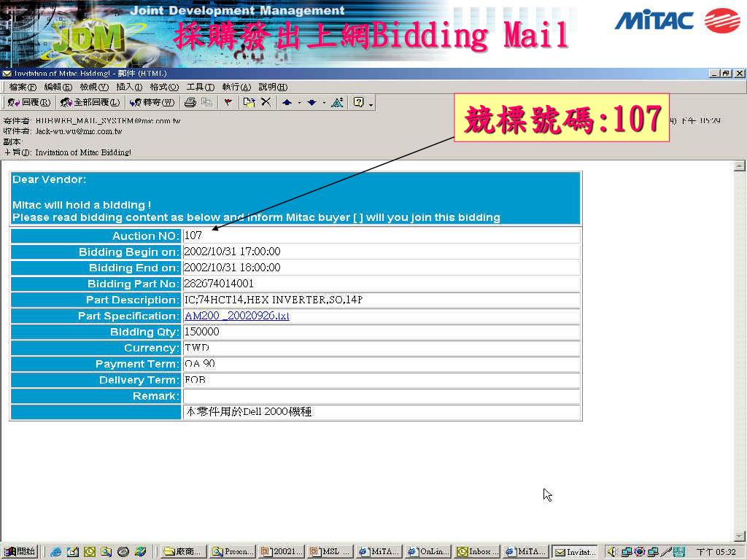Viewport: 747px width, 560px height.
Task: Switch to Invitat... taskbar button
Action: coord(575,551)
